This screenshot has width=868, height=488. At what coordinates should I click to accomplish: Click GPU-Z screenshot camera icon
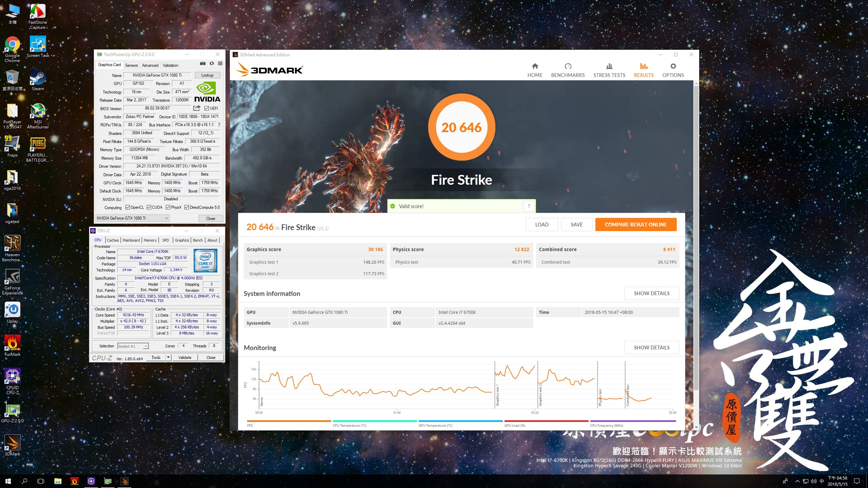point(203,63)
